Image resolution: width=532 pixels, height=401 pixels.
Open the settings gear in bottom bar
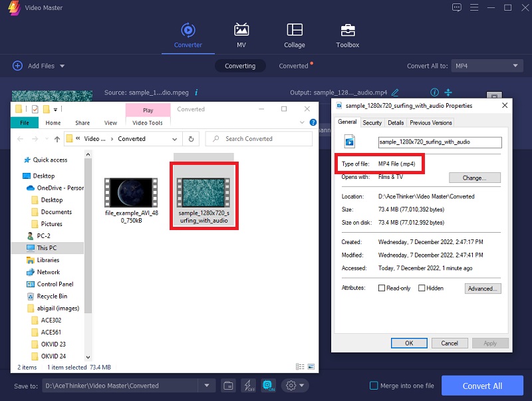(291, 386)
